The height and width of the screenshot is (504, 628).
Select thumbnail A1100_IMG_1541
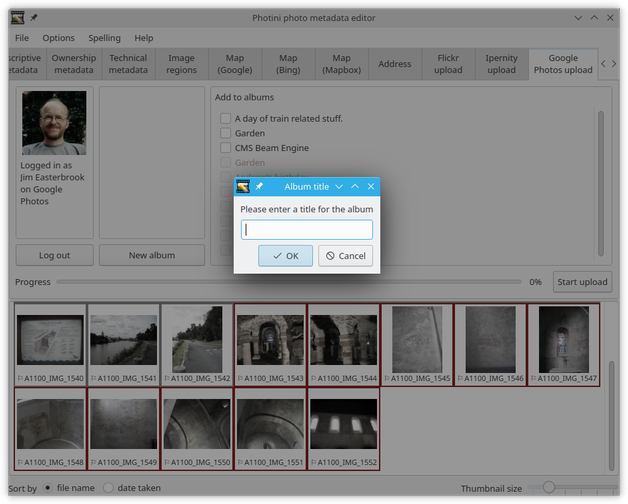click(x=124, y=345)
